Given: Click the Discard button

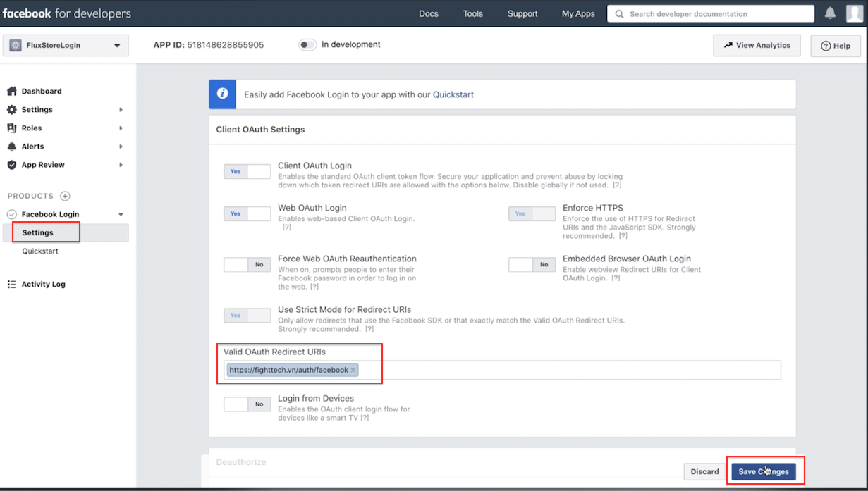Looking at the screenshot, I should (x=704, y=471).
